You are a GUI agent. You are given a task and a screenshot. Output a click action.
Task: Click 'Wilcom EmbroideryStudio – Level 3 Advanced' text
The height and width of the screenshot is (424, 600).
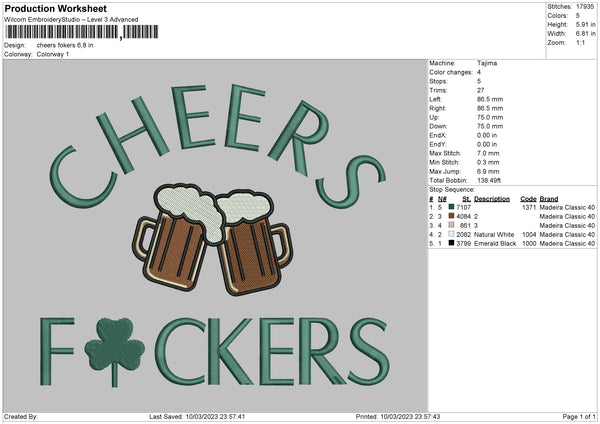71,20
